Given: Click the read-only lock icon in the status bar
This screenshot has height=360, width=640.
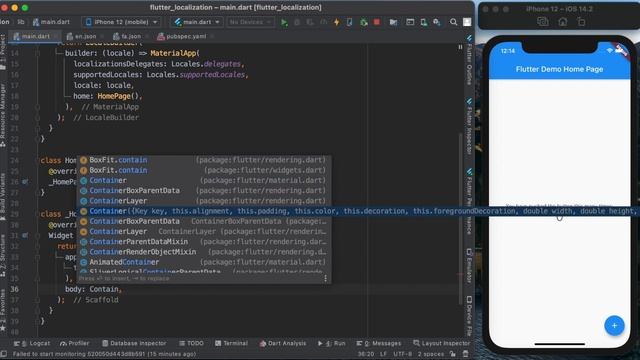Looking at the screenshot, I should [453, 354].
